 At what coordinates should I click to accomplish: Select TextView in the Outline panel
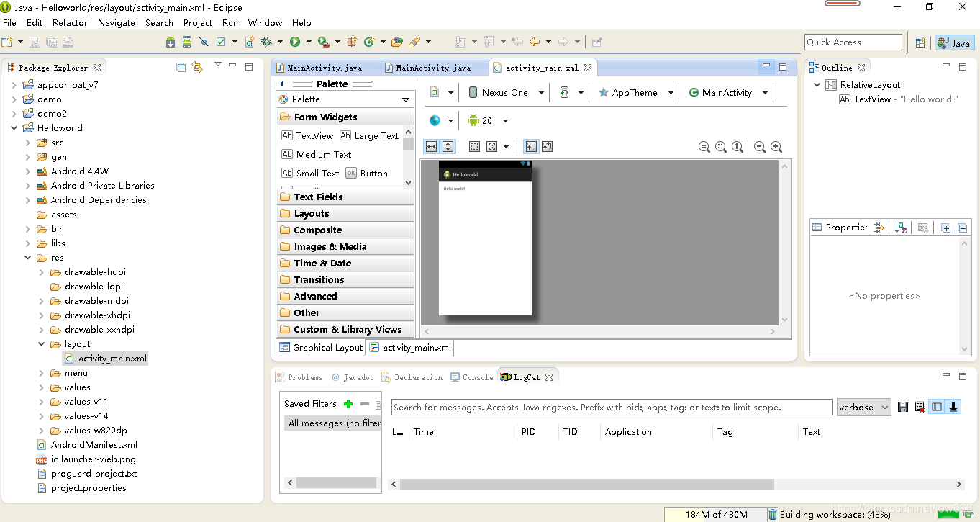click(x=872, y=99)
